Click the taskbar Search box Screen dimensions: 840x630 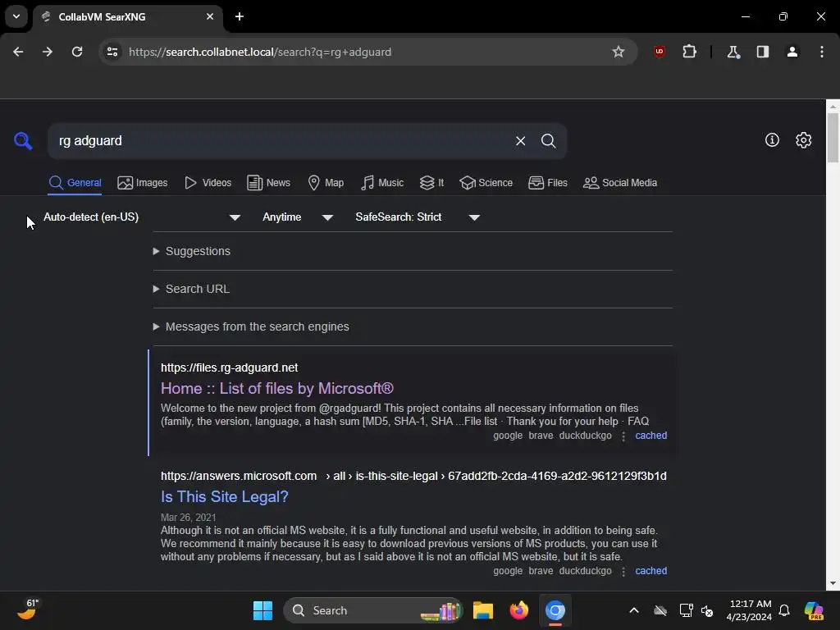point(373,610)
